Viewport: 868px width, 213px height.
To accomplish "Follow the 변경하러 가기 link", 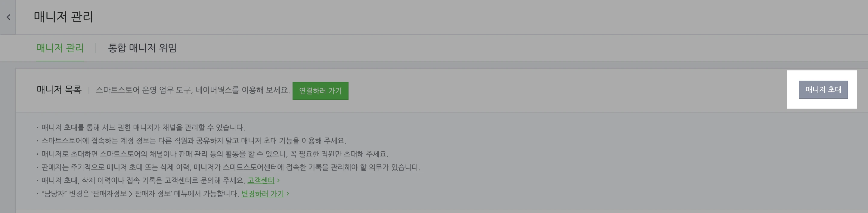I will click(262, 194).
